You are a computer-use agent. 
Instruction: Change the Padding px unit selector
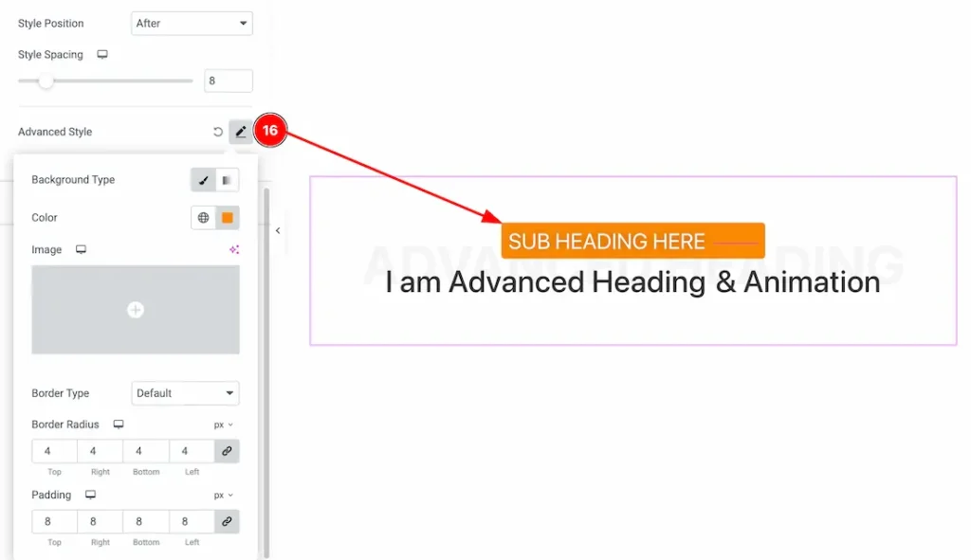(223, 496)
